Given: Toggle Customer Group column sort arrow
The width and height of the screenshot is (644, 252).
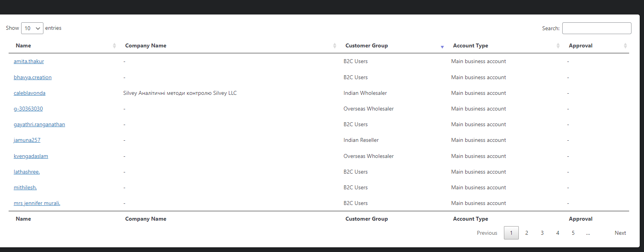Looking at the screenshot, I should 442,46.
